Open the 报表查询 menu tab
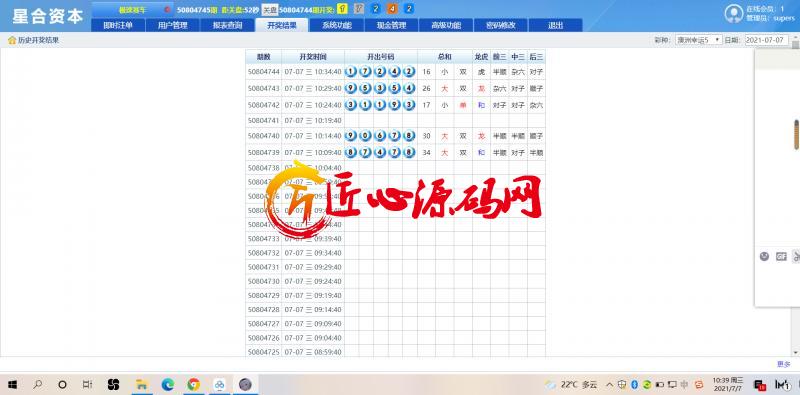 (x=227, y=26)
